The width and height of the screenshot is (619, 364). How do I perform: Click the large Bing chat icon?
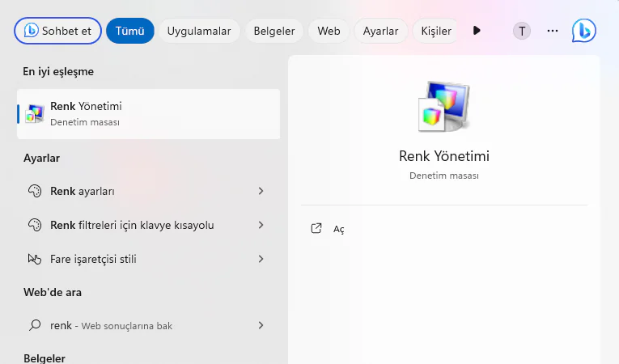pyautogui.click(x=584, y=31)
